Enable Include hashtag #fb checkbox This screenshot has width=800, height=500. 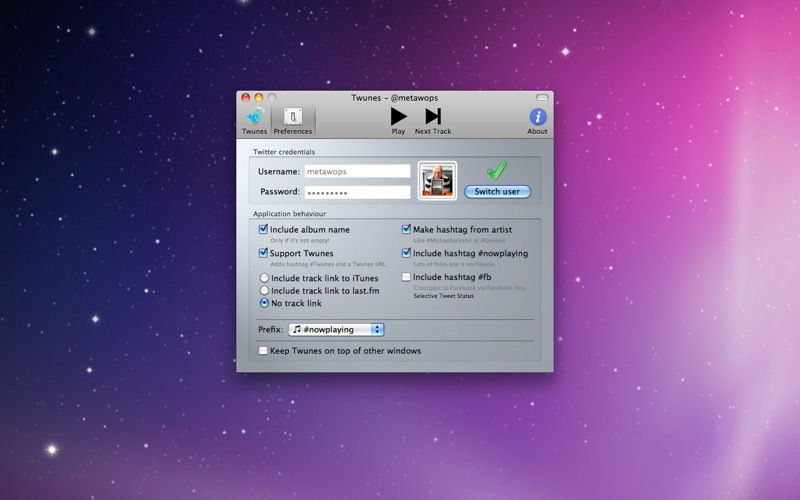point(406,277)
